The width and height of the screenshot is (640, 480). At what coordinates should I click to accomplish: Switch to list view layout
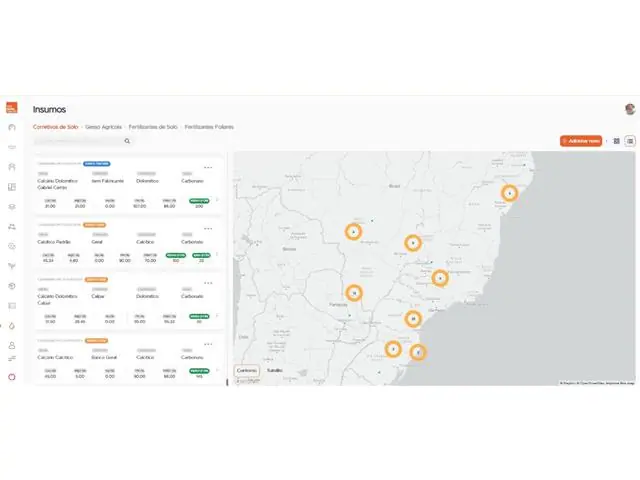630,141
